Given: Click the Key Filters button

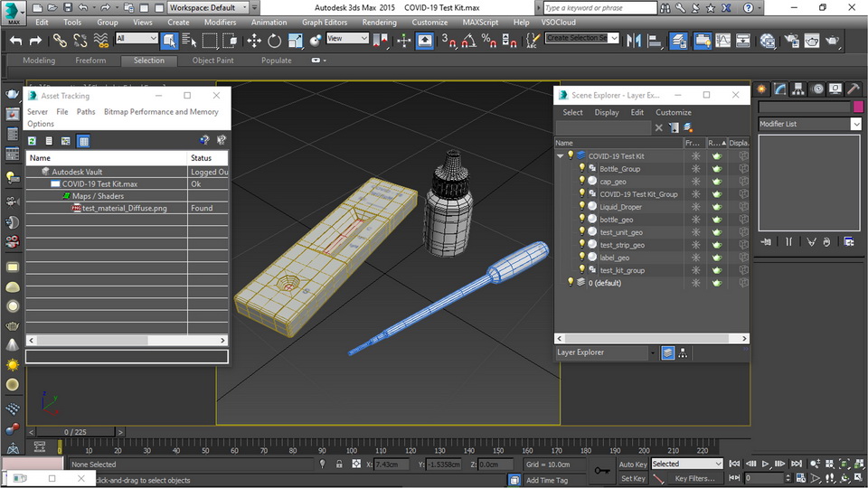Looking at the screenshot, I should click(x=694, y=478).
